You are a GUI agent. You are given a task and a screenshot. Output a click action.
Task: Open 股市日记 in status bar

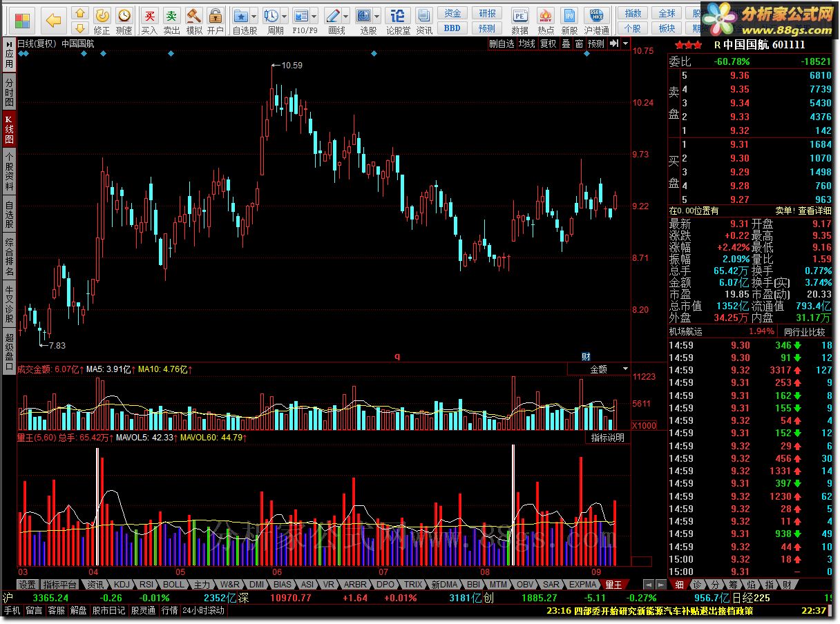click(x=108, y=610)
